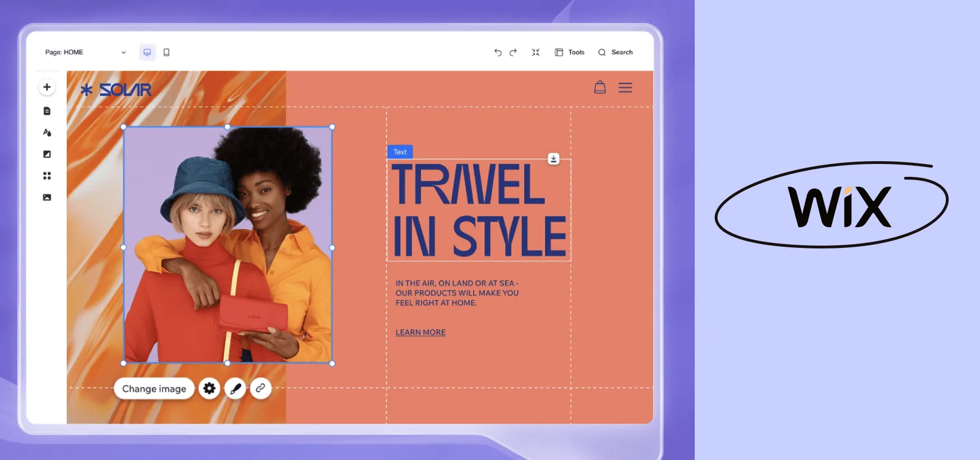Open the Page: HOME dropdown
Screen dimensions: 980x460
pos(86,52)
